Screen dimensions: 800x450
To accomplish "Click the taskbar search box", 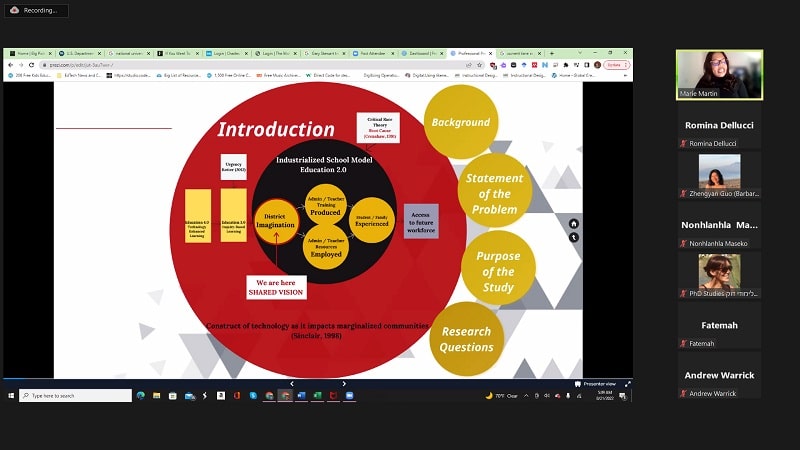I will click(75, 396).
